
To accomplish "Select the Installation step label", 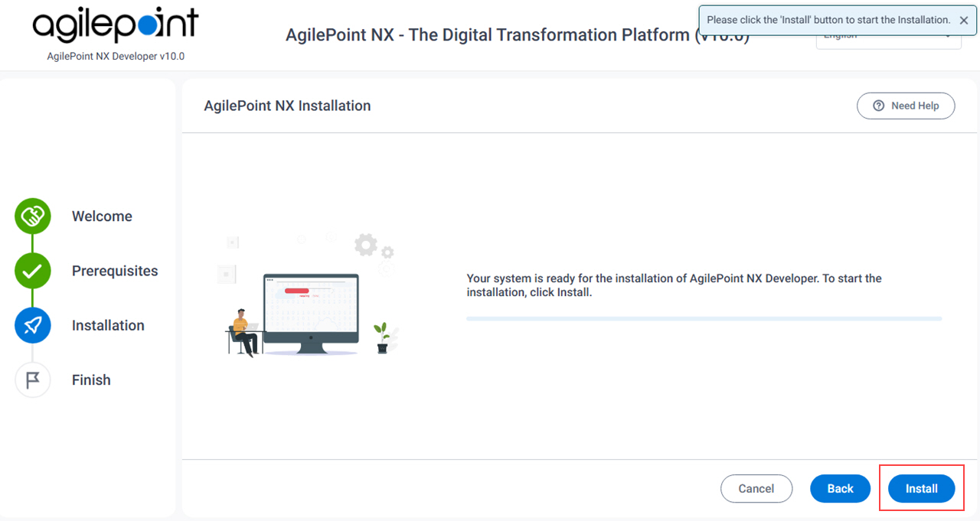I will (x=108, y=325).
